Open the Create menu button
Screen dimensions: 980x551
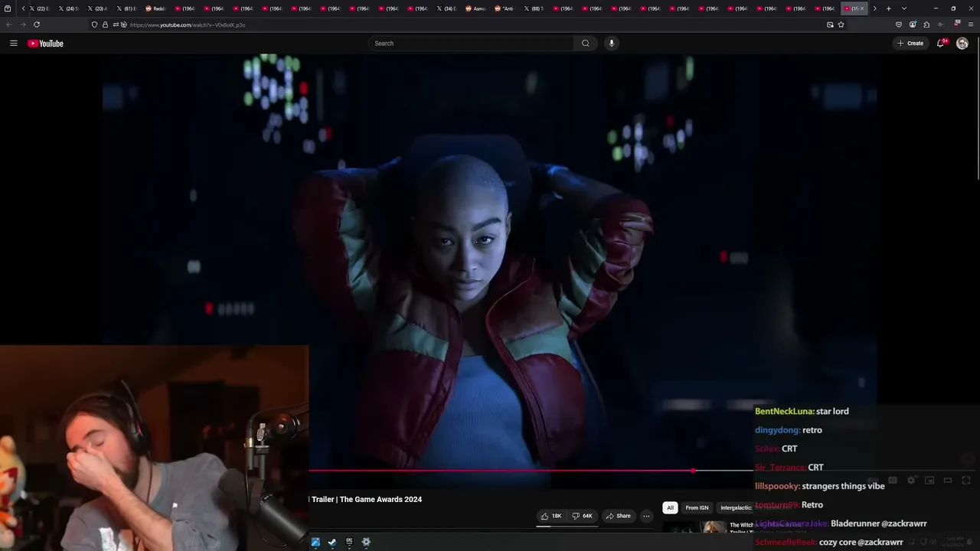[910, 44]
